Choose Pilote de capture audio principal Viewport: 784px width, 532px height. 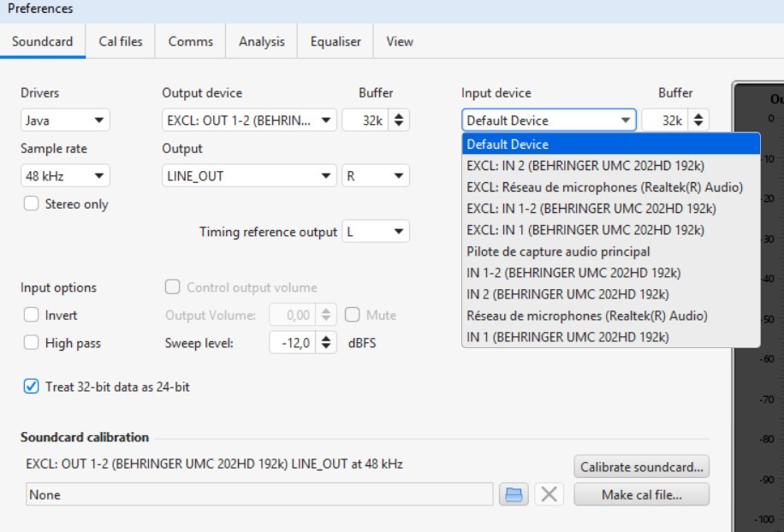(x=558, y=251)
